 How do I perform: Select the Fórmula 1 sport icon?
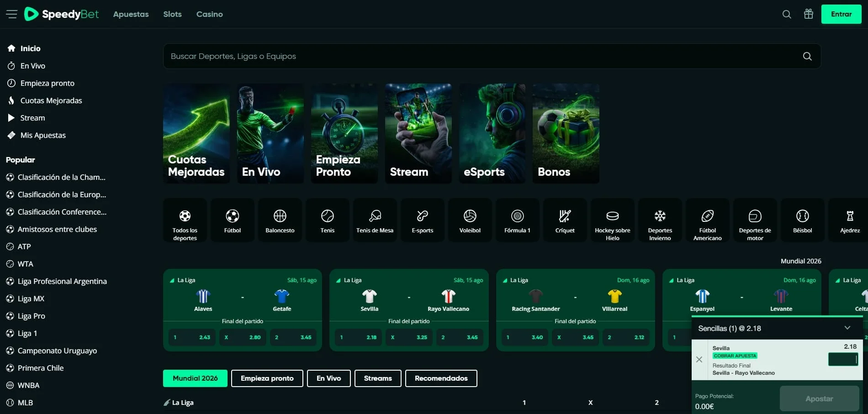(x=518, y=220)
